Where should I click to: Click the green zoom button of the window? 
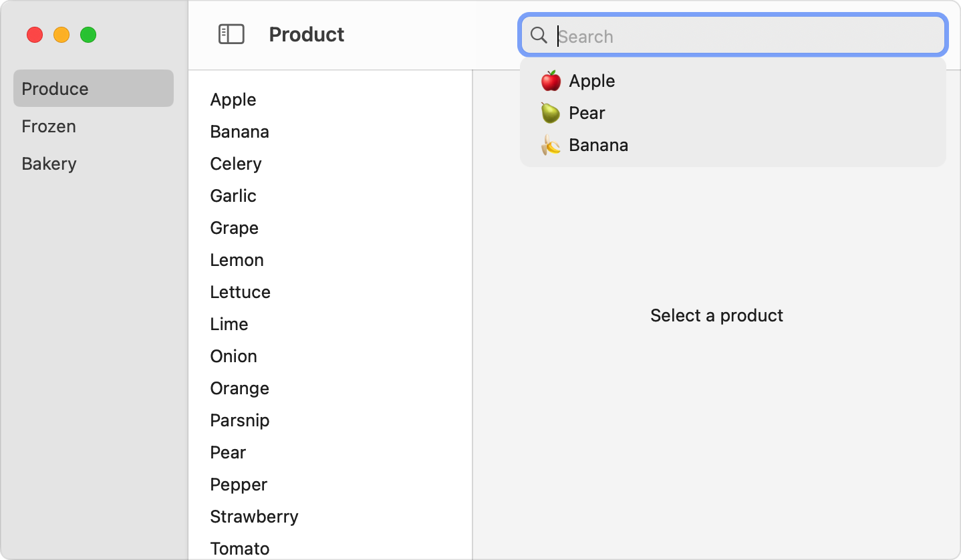(x=88, y=34)
